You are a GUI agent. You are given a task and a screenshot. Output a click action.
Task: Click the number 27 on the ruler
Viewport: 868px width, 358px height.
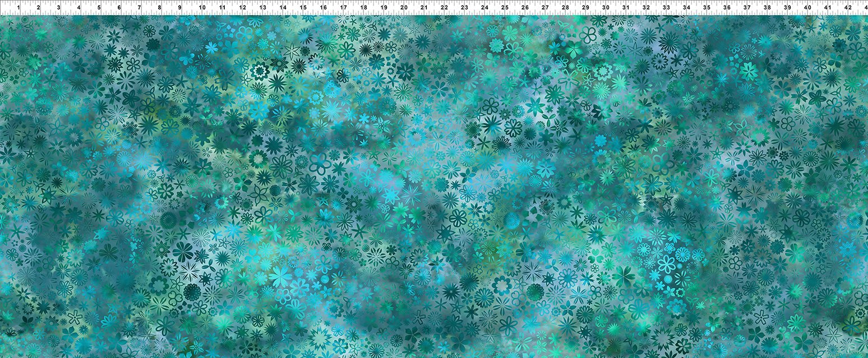pyautogui.click(x=545, y=8)
